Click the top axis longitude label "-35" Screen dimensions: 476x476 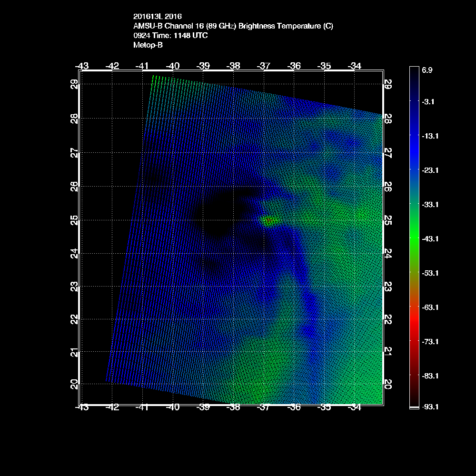(x=324, y=66)
